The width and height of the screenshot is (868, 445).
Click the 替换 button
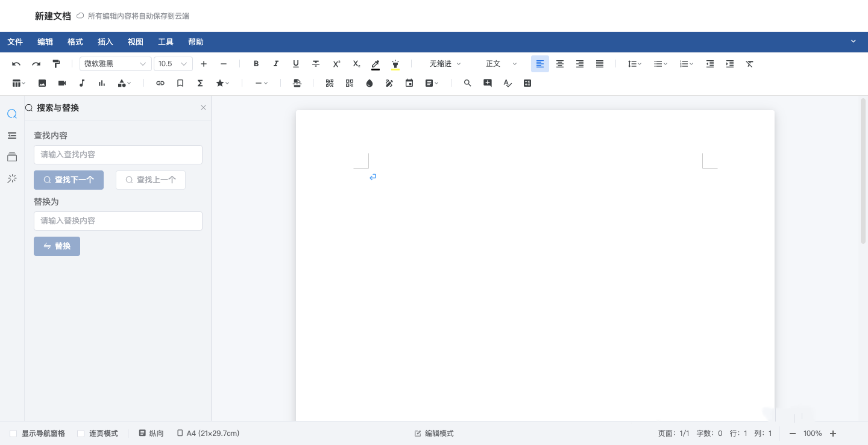[57, 246]
